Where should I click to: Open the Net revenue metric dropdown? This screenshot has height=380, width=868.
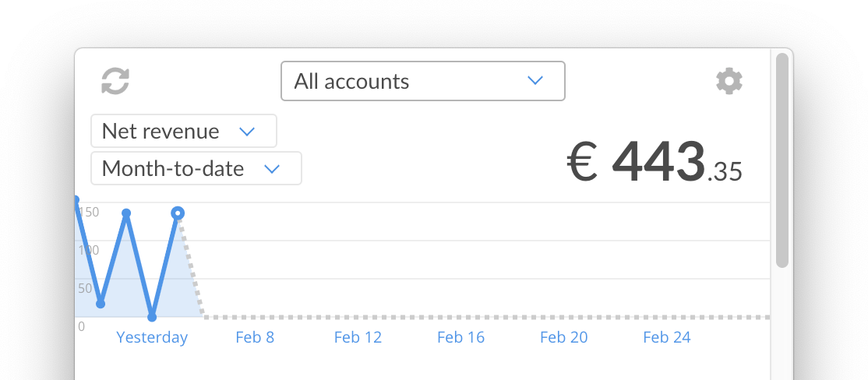click(x=184, y=131)
